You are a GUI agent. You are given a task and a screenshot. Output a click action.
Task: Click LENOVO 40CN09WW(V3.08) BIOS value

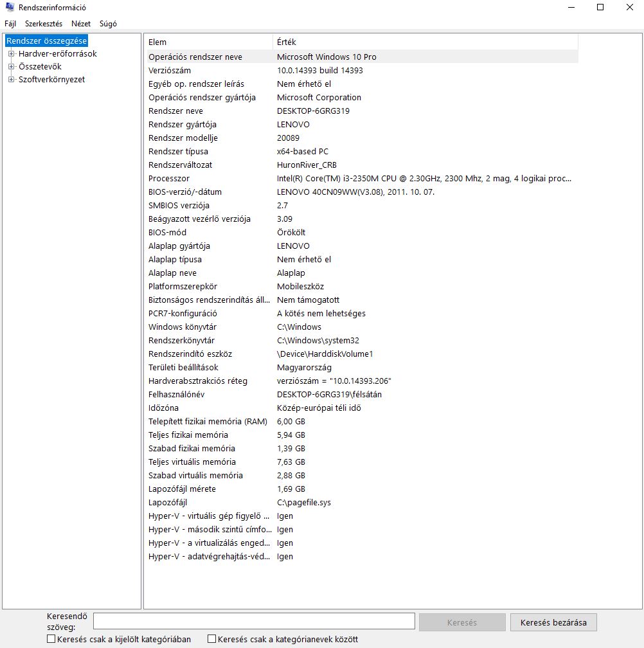(355, 192)
